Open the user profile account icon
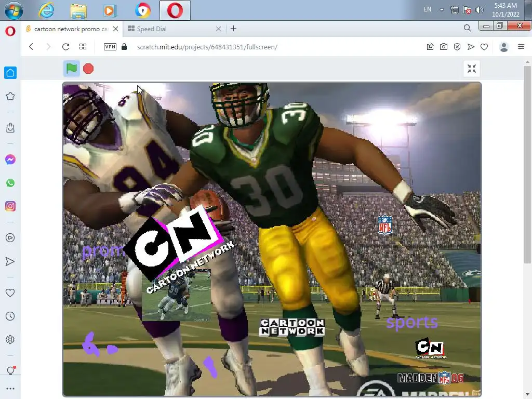The width and height of the screenshot is (532, 399). click(x=504, y=47)
